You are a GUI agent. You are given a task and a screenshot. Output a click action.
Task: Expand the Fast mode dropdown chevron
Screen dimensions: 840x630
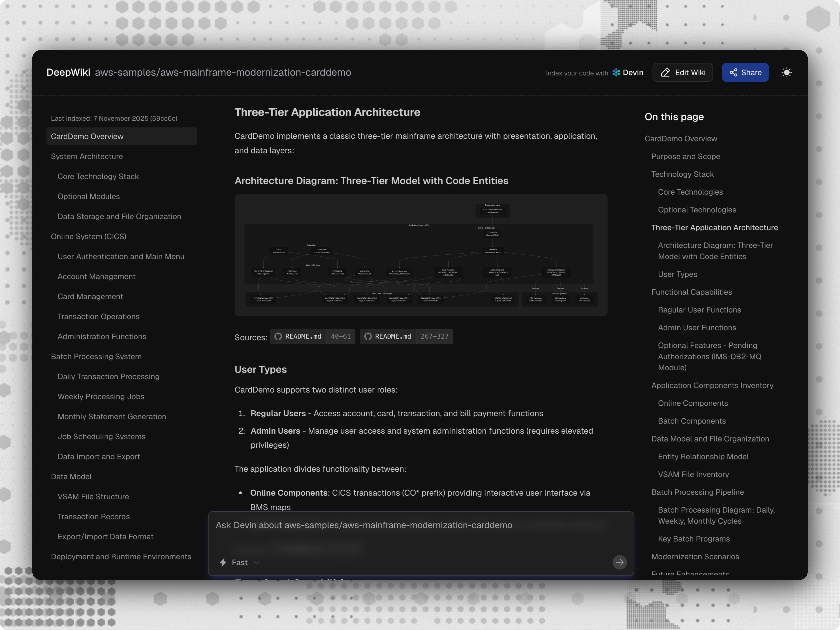point(257,562)
